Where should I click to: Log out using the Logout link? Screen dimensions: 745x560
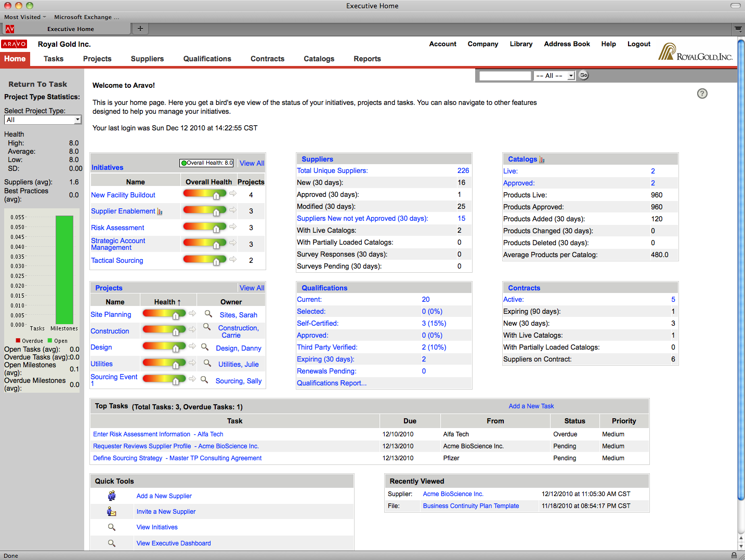click(639, 44)
